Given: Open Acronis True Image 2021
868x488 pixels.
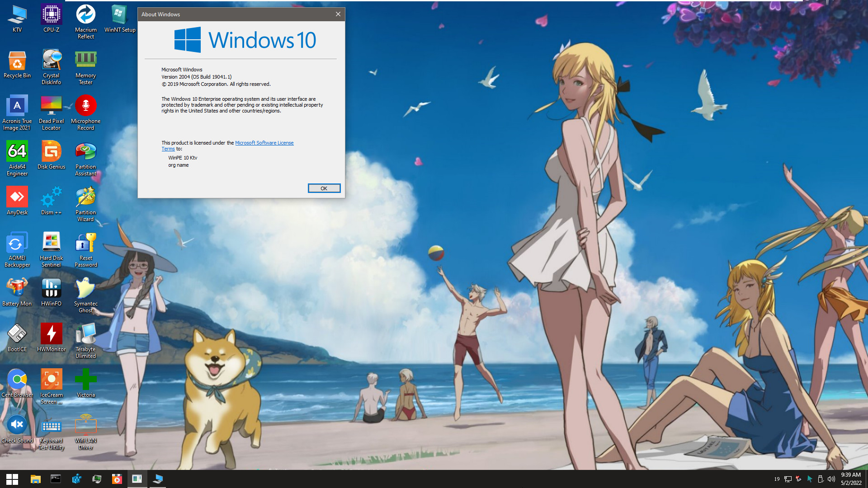Looking at the screenshot, I should [x=17, y=113].
